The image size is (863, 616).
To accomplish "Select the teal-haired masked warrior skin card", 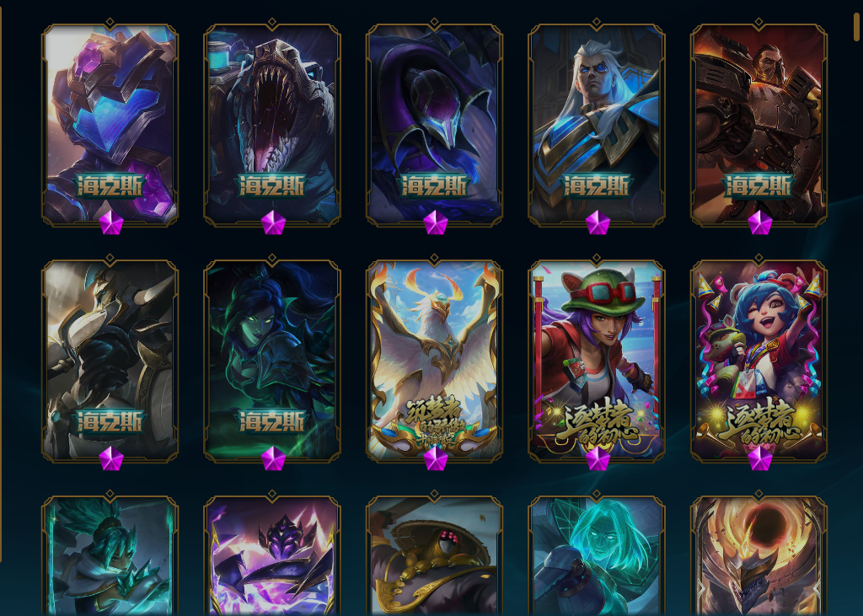I will [x=110, y=556].
